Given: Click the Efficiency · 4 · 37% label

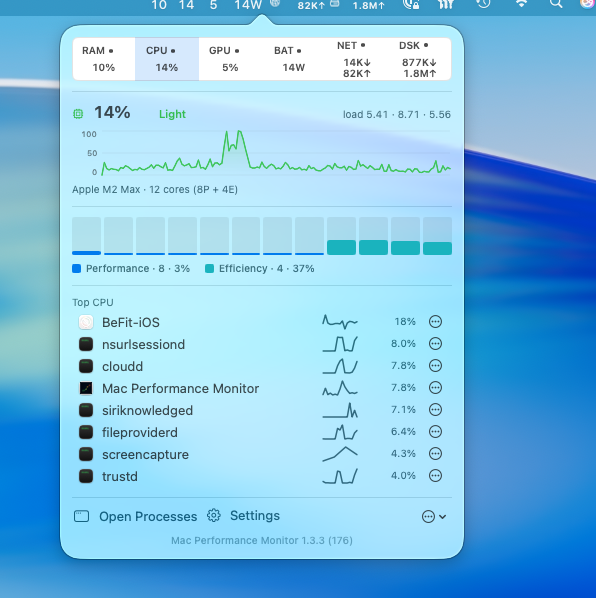Looking at the screenshot, I should [267, 268].
